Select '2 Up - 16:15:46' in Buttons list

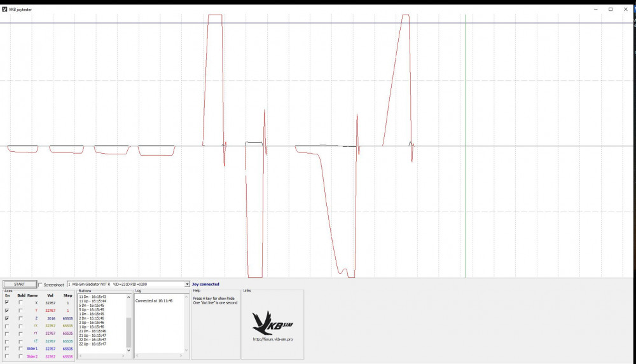[92, 323]
